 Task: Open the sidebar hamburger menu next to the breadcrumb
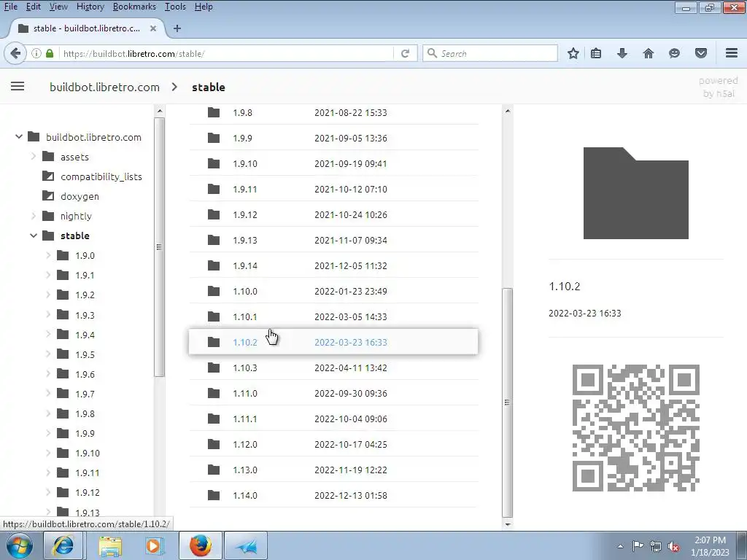[x=18, y=86]
